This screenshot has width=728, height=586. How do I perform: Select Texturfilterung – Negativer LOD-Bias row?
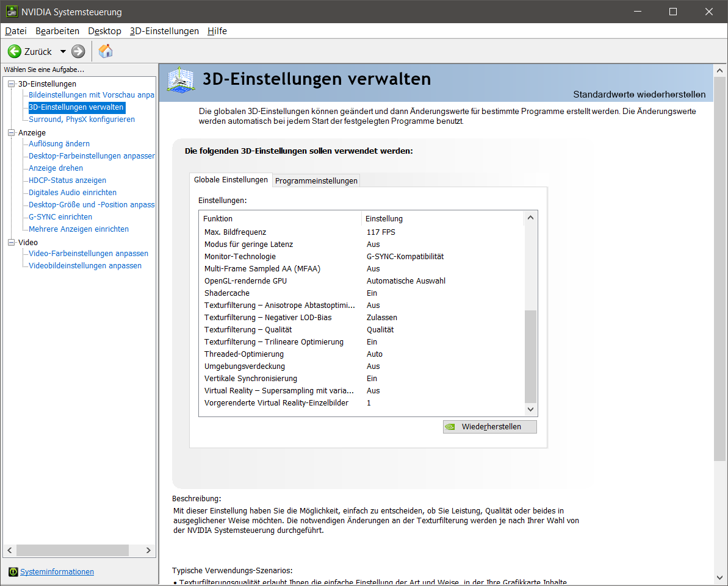362,317
